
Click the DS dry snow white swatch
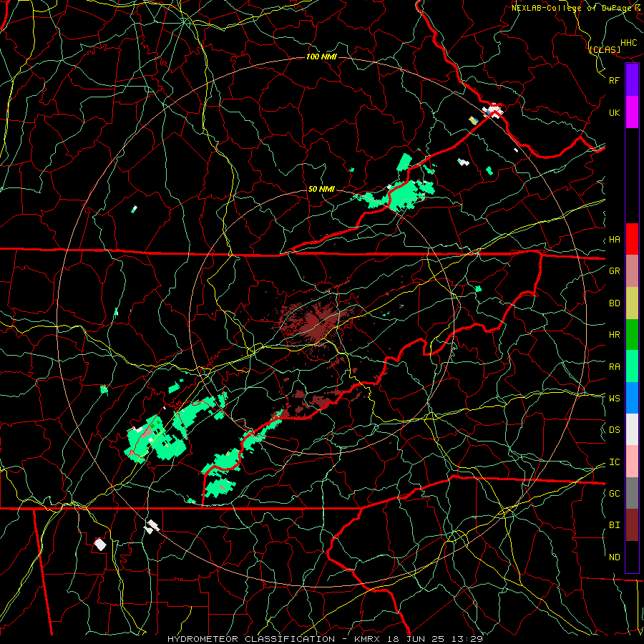point(632,429)
